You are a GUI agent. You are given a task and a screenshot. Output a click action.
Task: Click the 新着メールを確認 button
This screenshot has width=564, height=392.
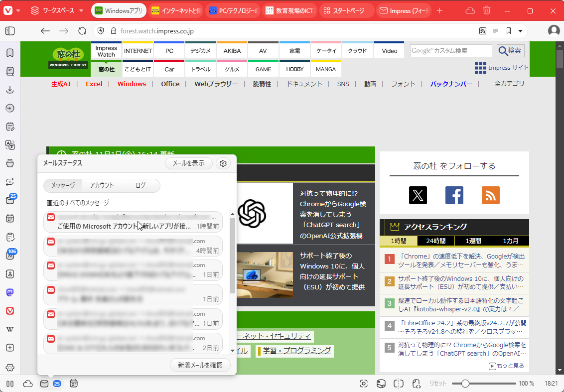coord(200,365)
